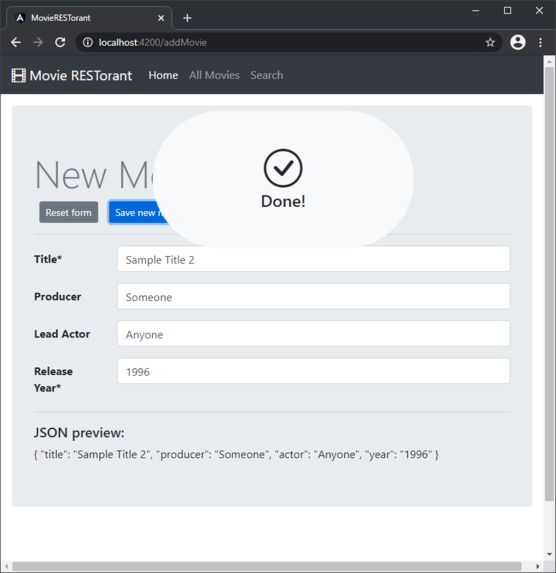This screenshot has height=573, width=556.
Task: Click the browser forward arrow
Action: pyautogui.click(x=38, y=42)
